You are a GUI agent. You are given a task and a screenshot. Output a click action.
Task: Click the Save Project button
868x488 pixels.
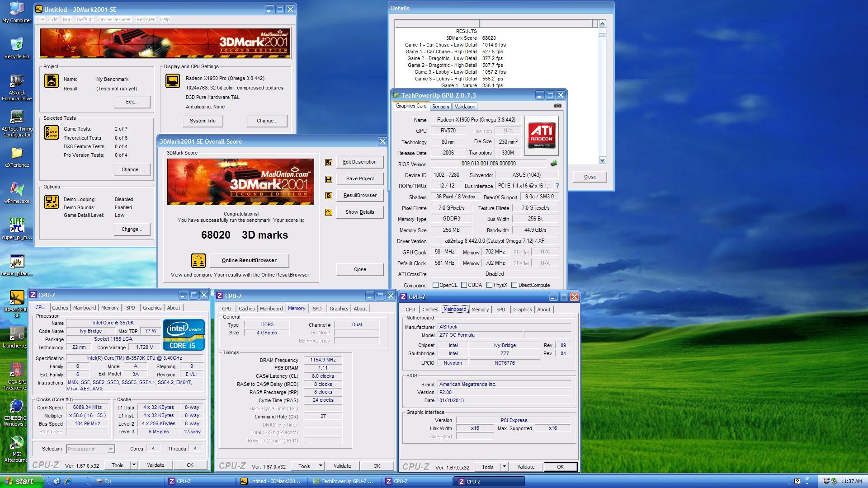click(x=360, y=179)
